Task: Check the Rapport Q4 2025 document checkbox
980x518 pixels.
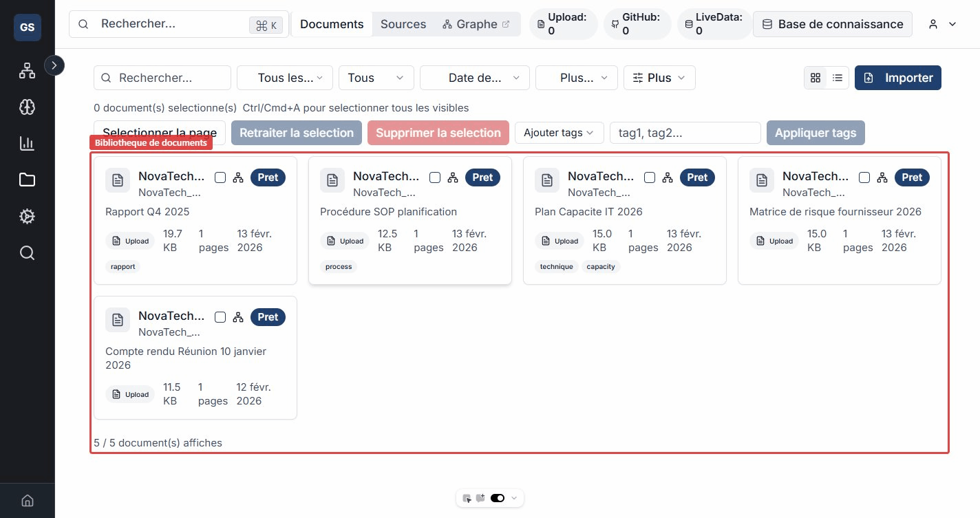Action: (x=220, y=177)
